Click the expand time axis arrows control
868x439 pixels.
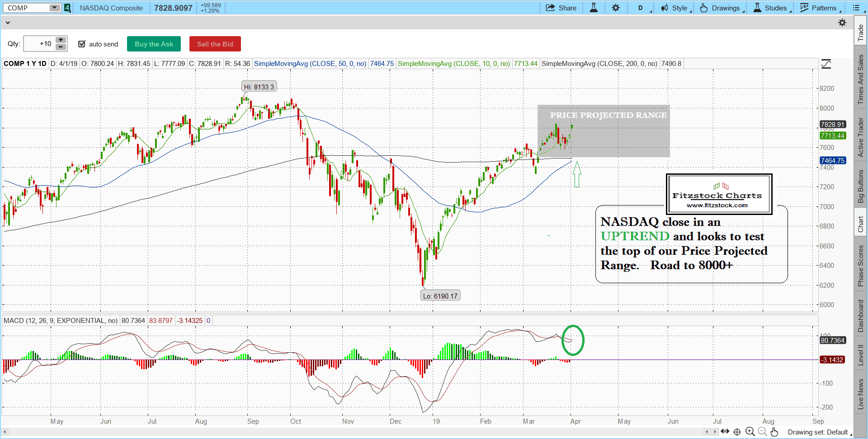(x=725, y=432)
